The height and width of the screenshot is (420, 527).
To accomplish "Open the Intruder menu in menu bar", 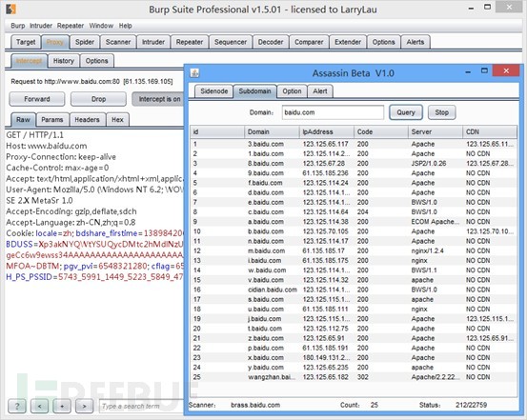I will tap(41, 26).
